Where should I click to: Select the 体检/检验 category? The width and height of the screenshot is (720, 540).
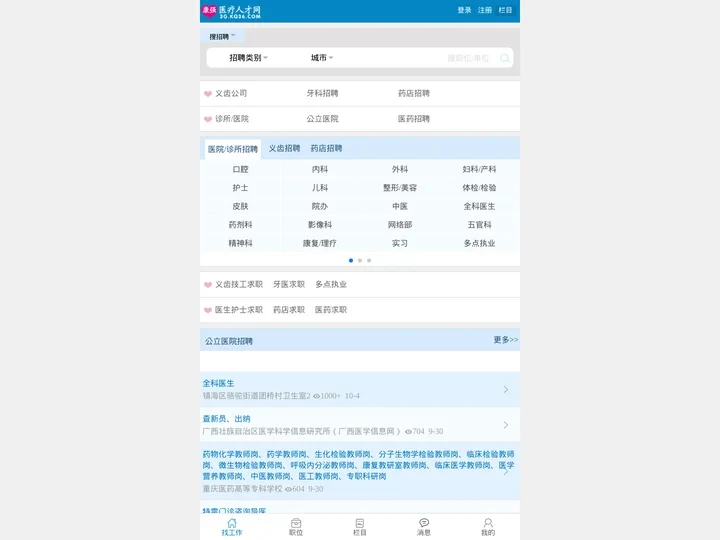click(x=479, y=188)
